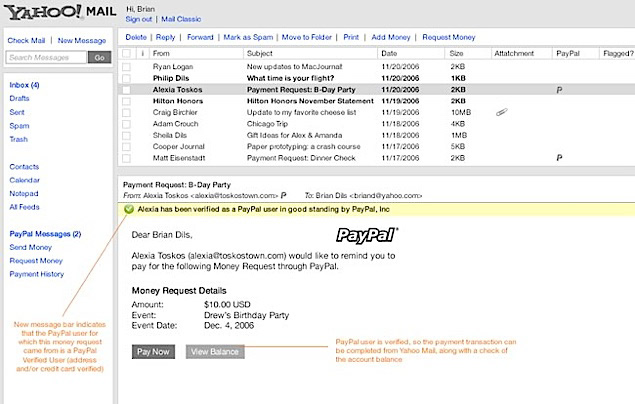Check the box for the Philip Dils email

coord(126,78)
